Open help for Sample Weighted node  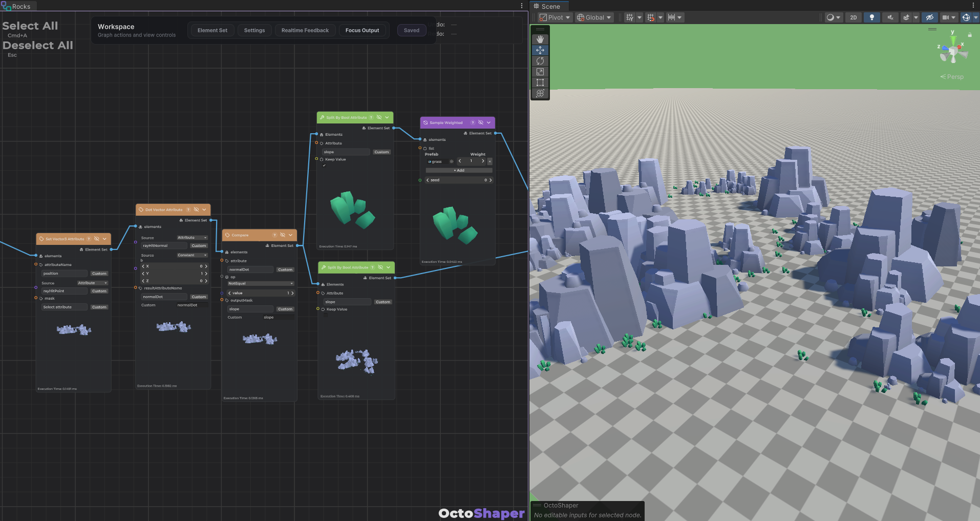[473, 122]
